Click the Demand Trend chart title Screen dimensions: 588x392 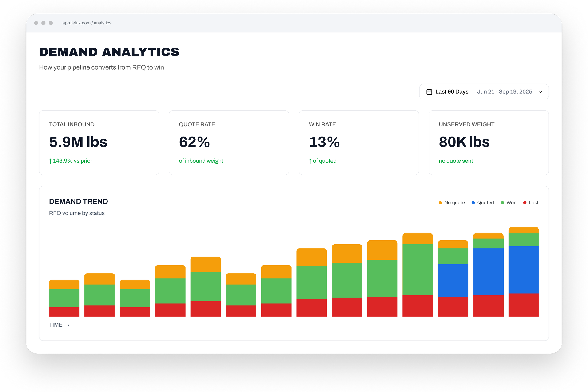(79, 202)
